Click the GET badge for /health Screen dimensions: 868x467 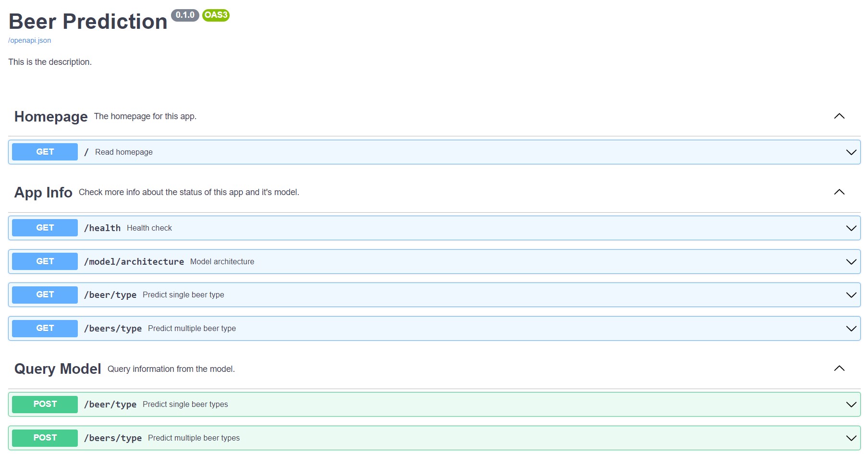[45, 228]
